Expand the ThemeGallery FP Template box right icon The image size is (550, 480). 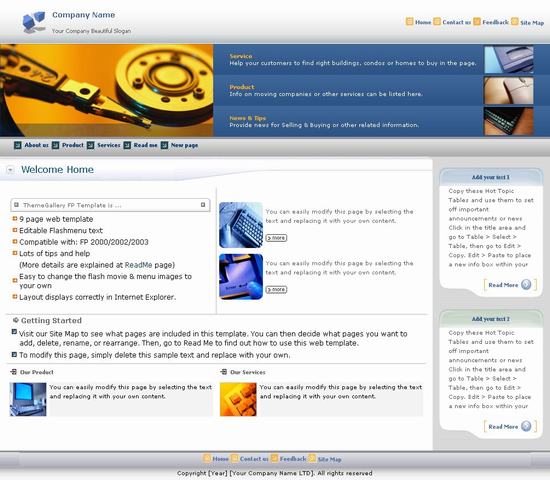(x=203, y=205)
